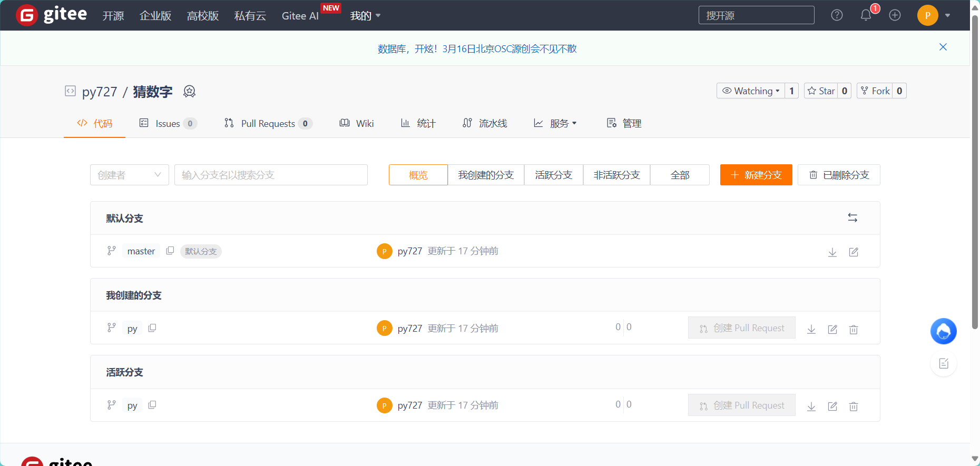Expand the 我的 menu in navbar
This screenshot has width=980, height=466.
pyautogui.click(x=365, y=16)
